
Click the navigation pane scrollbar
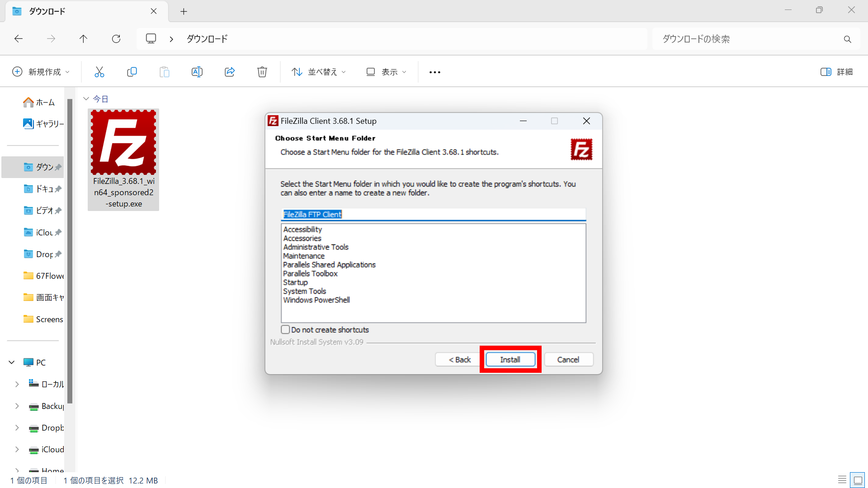pyautogui.click(x=70, y=251)
